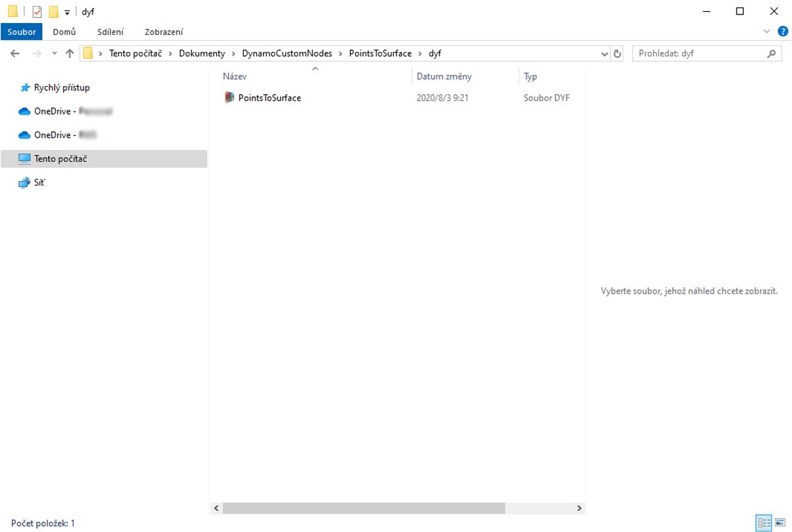Open the Soubor ribbon tab
Screen dimensions: 792x532
coord(22,32)
